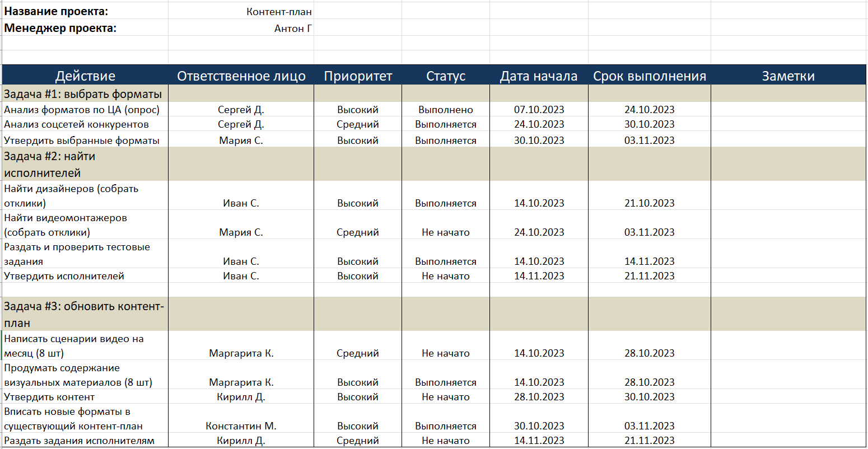This screenshot has width=868, height=449.
Task: Click the 'Контент-план' project name cell
Action: pos(241,11)
